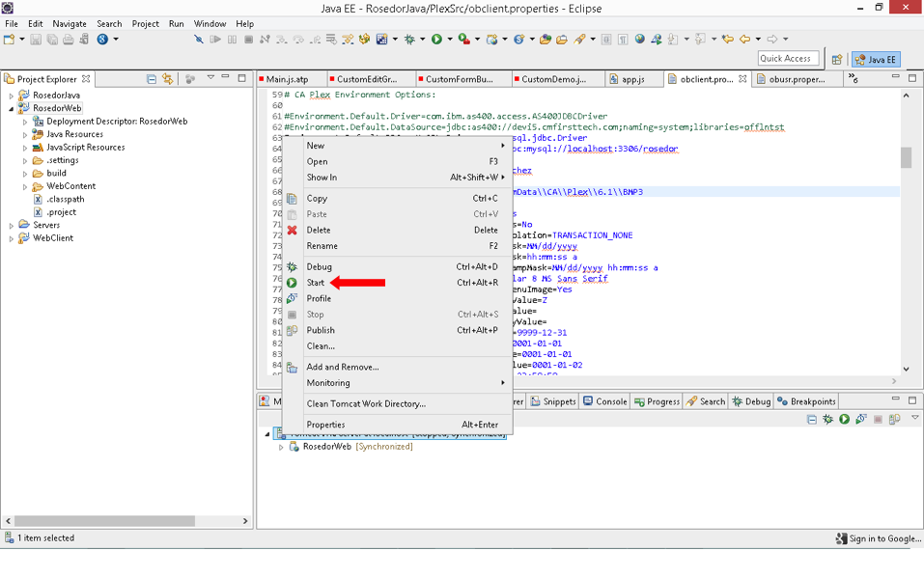
Task: Open the Open Perspective icon beside Java EE
Action: [837, 59]
